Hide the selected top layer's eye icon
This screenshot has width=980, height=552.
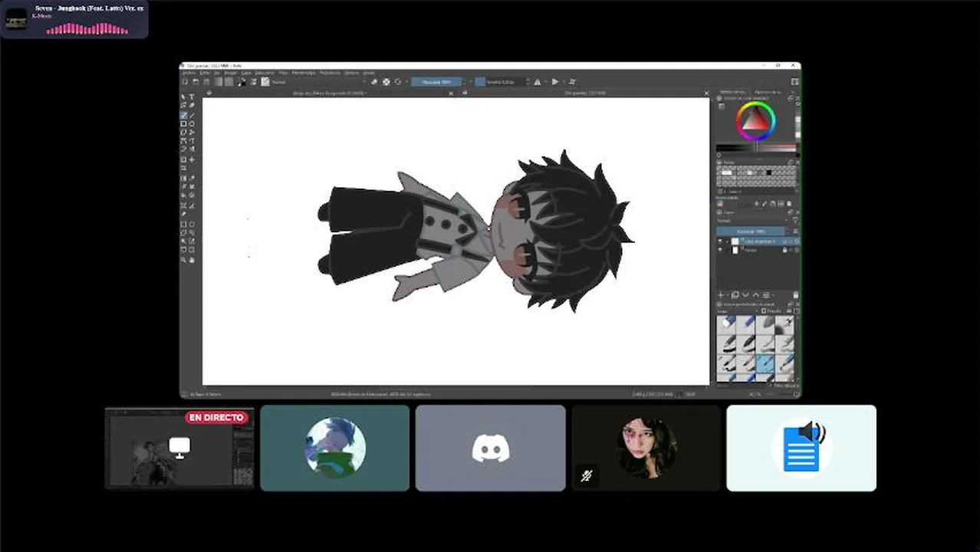[x=720, y=242]
